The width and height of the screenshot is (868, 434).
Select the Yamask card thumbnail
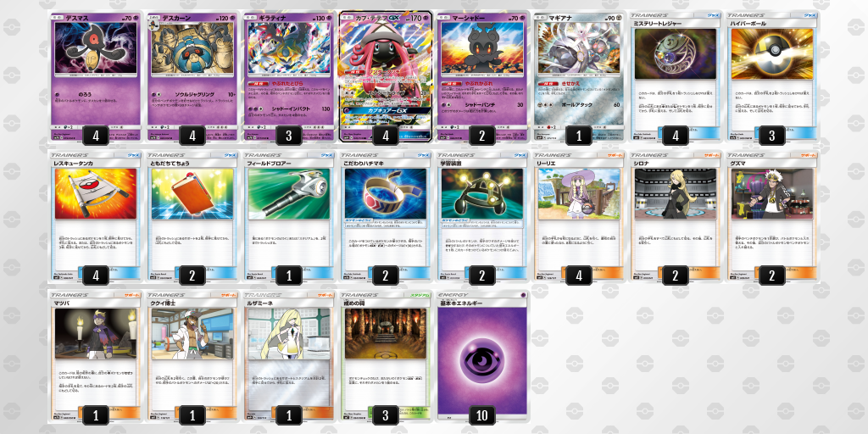95,76
